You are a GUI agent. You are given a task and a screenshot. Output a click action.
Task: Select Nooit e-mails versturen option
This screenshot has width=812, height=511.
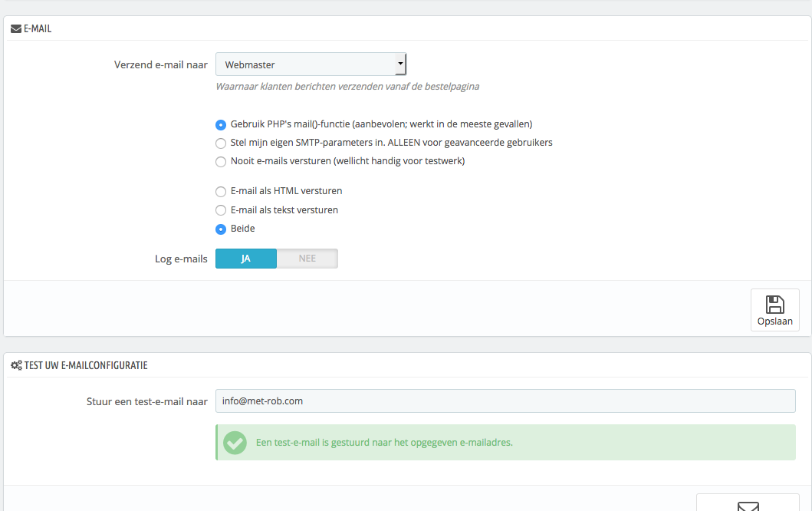pyautogui.click(x=221, y=162)
